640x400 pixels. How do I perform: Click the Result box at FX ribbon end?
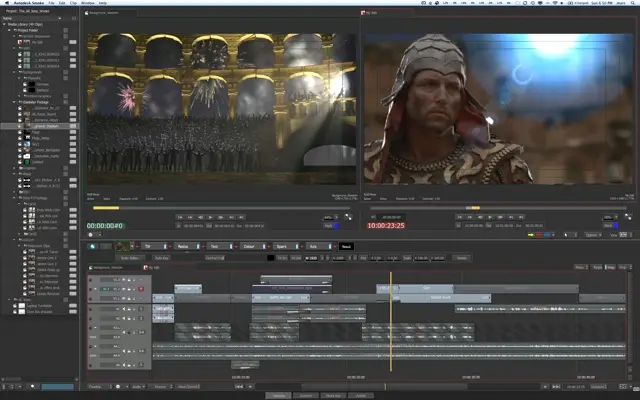tap(346, 246)
